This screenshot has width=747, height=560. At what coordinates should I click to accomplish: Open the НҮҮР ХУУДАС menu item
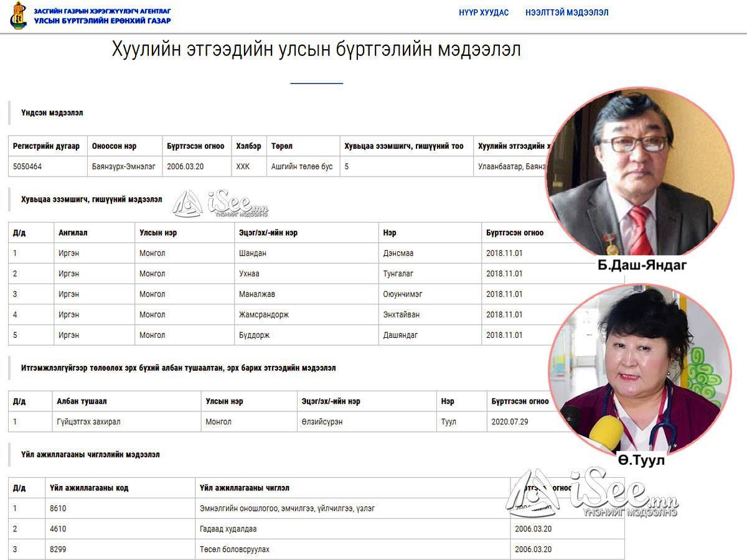pyautogui.click(x=484, y=12)
